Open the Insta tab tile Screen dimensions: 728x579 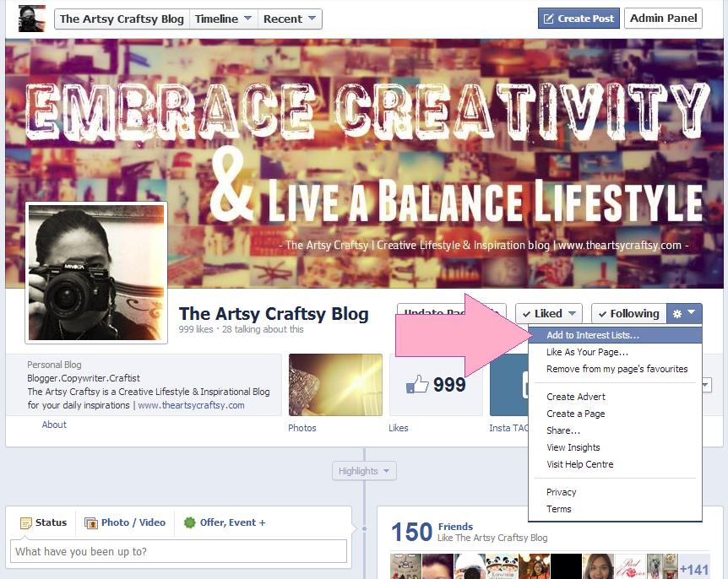click(x=509, y=385)
